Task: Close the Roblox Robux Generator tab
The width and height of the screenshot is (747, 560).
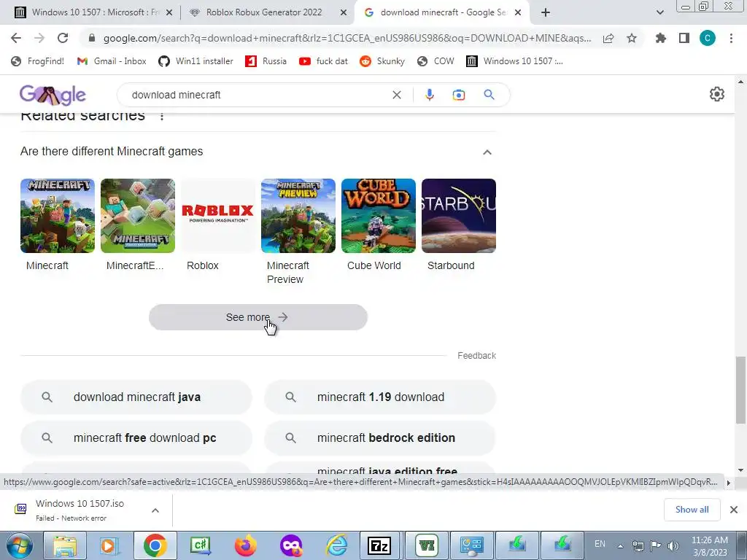Action: coord(344,13)
